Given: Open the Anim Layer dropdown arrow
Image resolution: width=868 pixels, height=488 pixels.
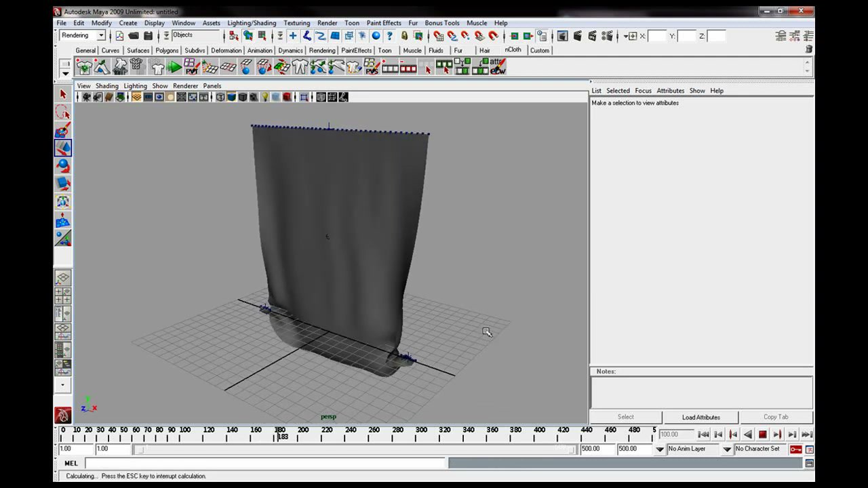Looking at the screenshot, I should point(660,449).
